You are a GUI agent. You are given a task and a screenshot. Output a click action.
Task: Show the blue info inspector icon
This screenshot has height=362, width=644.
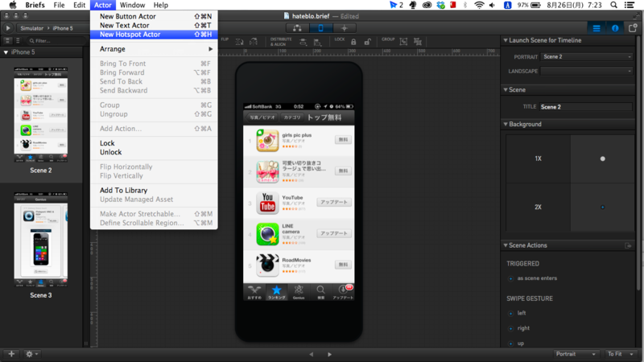[x=615, y=28]
